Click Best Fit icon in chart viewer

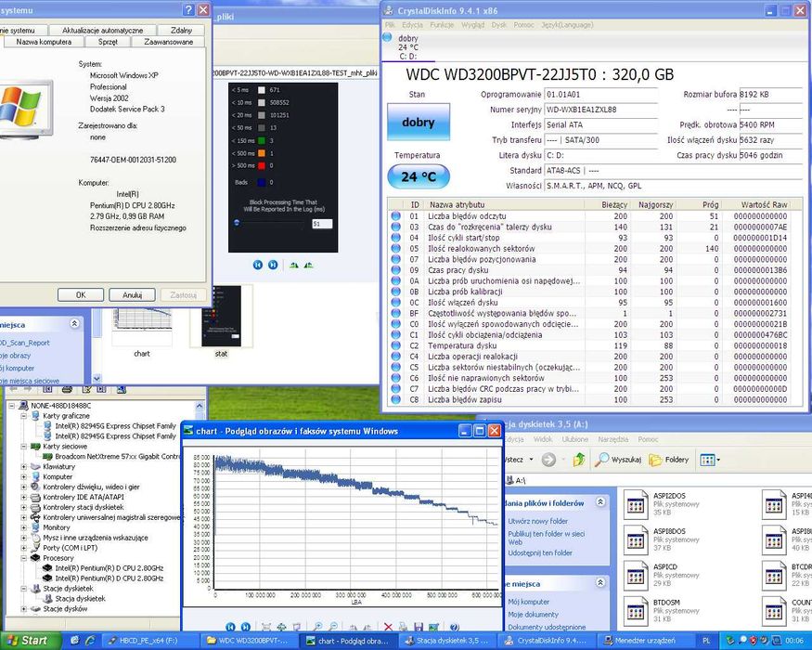(x=266, y=627)
